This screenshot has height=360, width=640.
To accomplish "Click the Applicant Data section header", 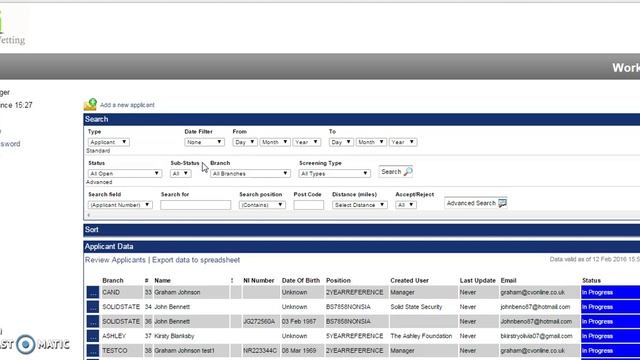I will click(x=362, y=247).
